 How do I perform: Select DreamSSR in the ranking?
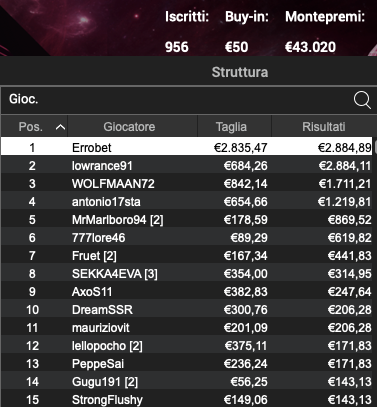[187, 310]
